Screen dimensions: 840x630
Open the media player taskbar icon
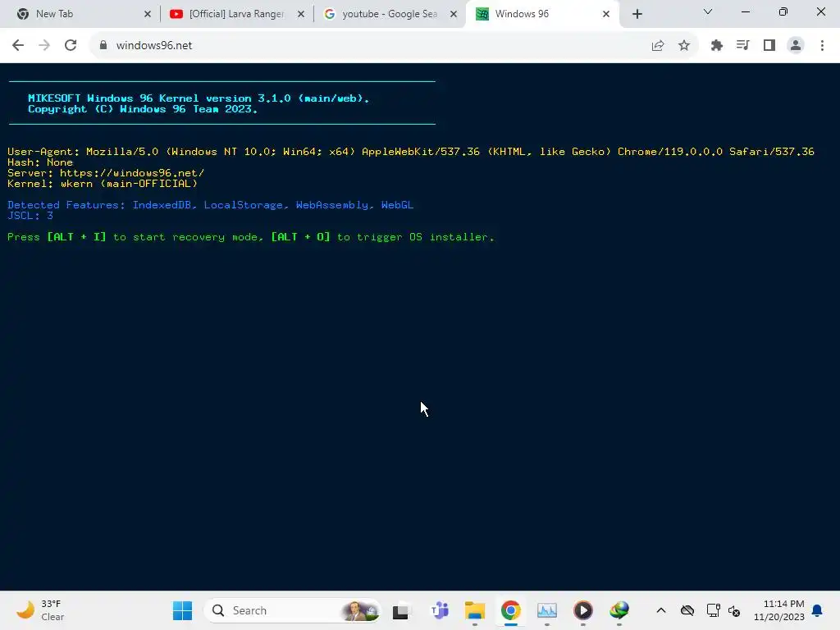583,610
